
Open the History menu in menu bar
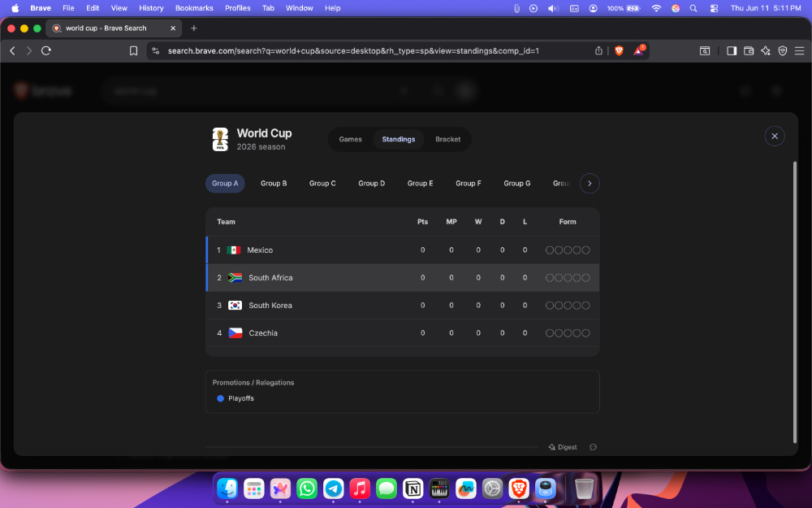click(151, 8)
